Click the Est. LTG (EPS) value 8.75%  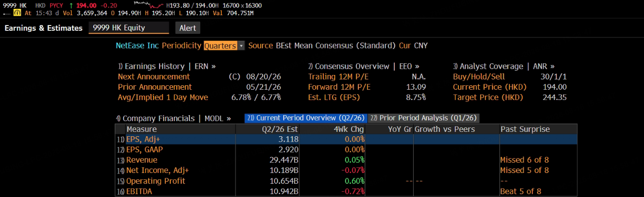click(x=415, y=97)
